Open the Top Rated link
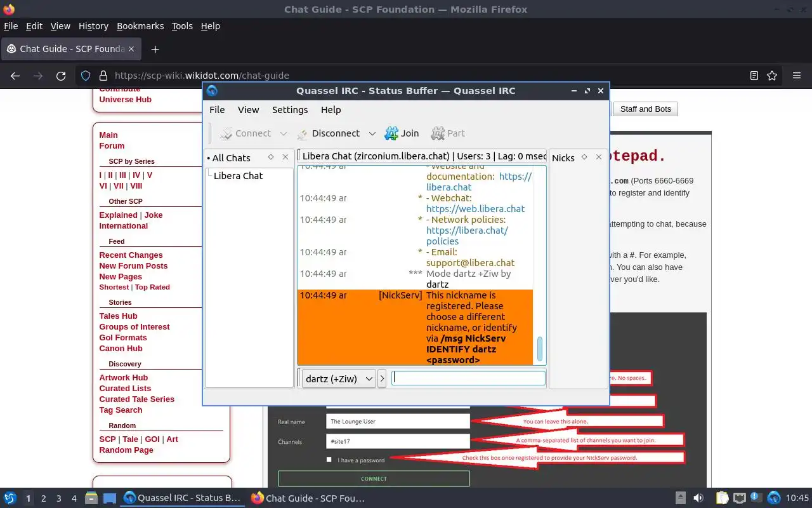 [152, 287]
